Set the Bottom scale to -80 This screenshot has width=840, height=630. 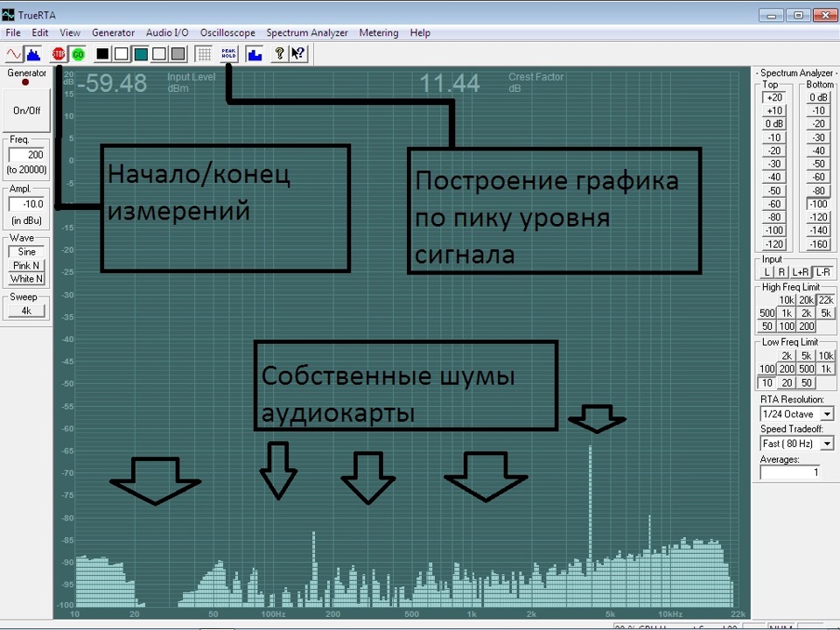819,191
